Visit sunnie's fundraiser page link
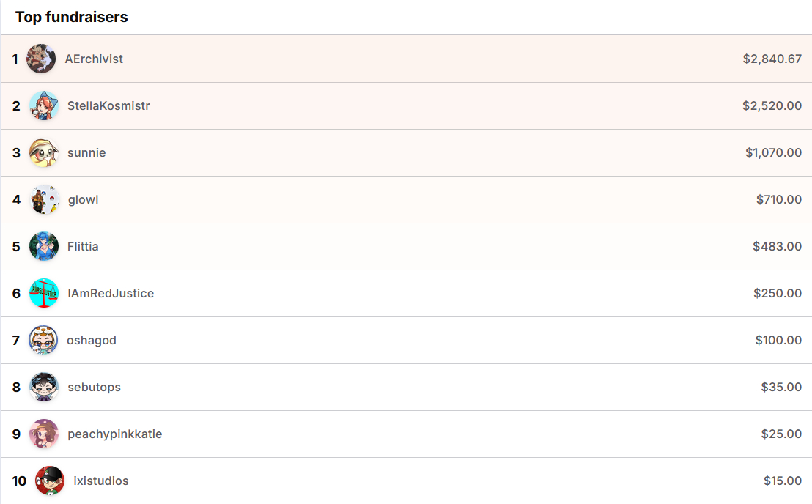 pyautogui.click(x=86, y=152)
